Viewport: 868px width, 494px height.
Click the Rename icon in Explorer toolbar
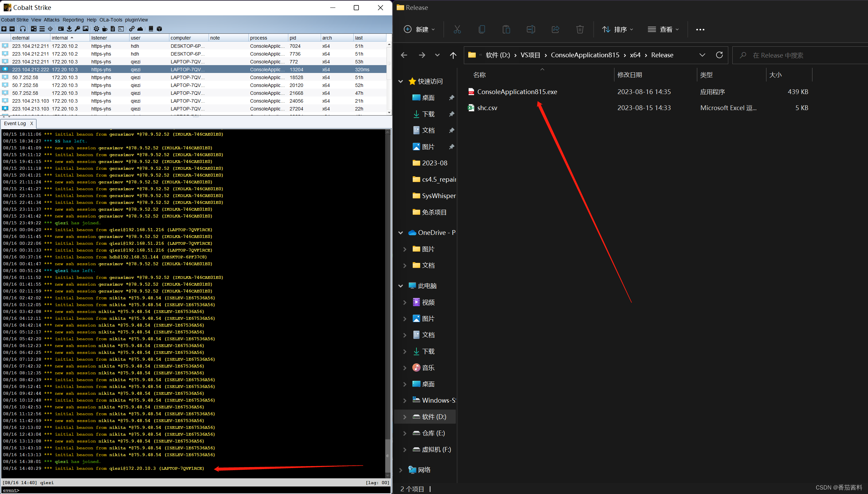click(x=531, y=30)
